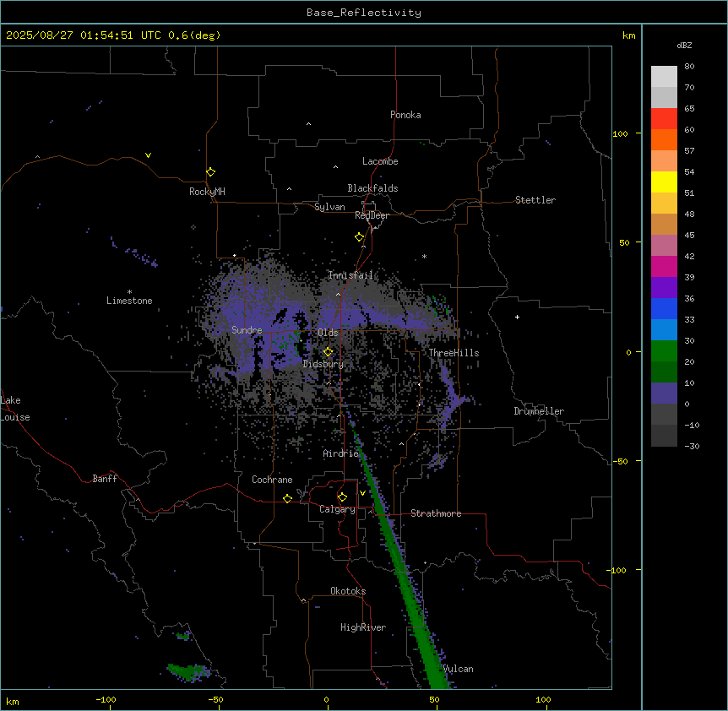Select the yellow 54–51 dBZ legend swatch
This screenshot has height=711, width=728.
pyautogui.click(x=664, y=182)
